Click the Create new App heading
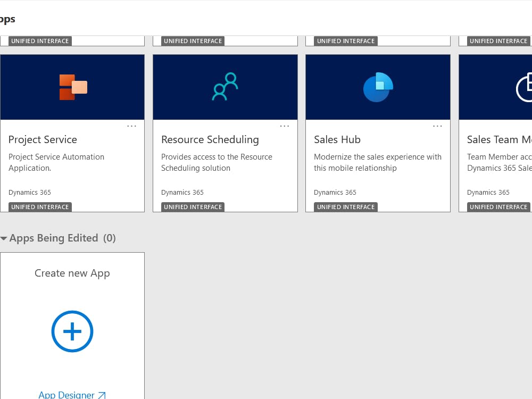 tap(72, 273)
